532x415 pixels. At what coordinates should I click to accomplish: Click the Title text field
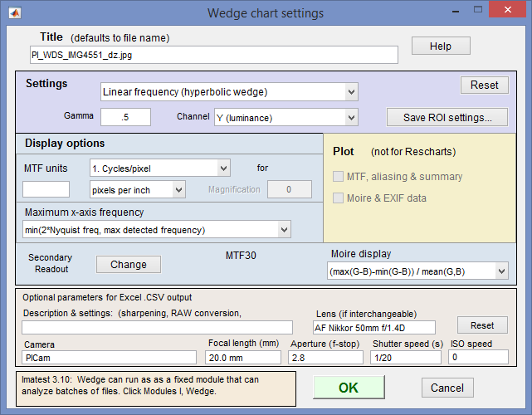pos(214,55)
